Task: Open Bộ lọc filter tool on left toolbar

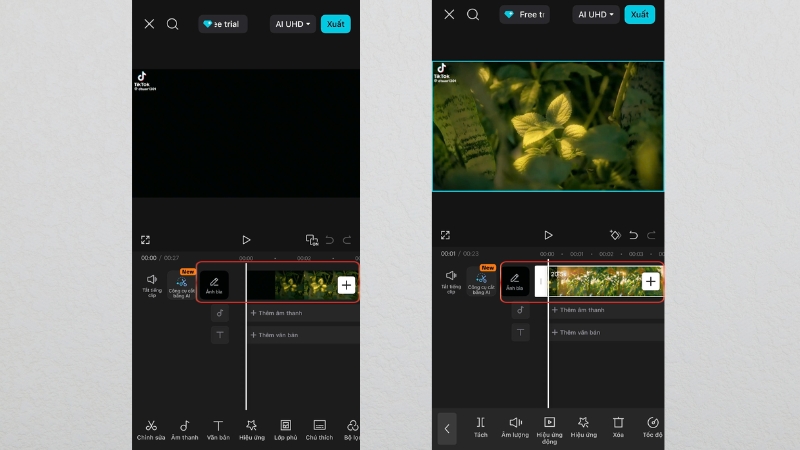Action: point(352,430)
